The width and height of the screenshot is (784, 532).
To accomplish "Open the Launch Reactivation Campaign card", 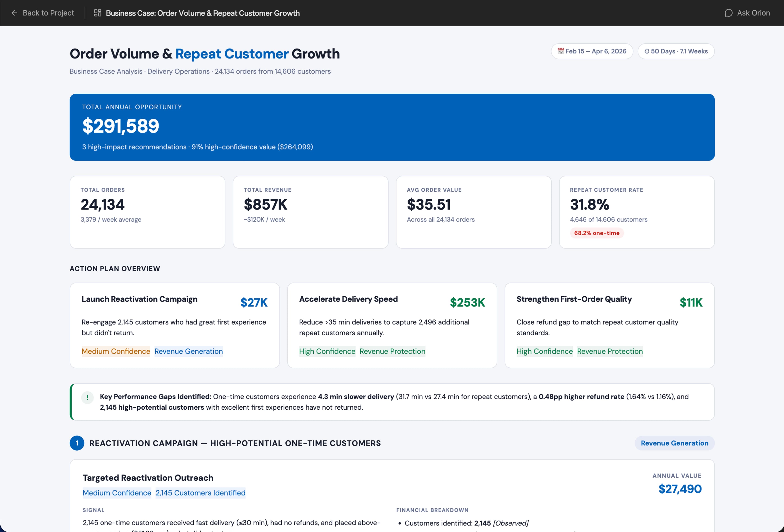I will (x=174, y=325).
